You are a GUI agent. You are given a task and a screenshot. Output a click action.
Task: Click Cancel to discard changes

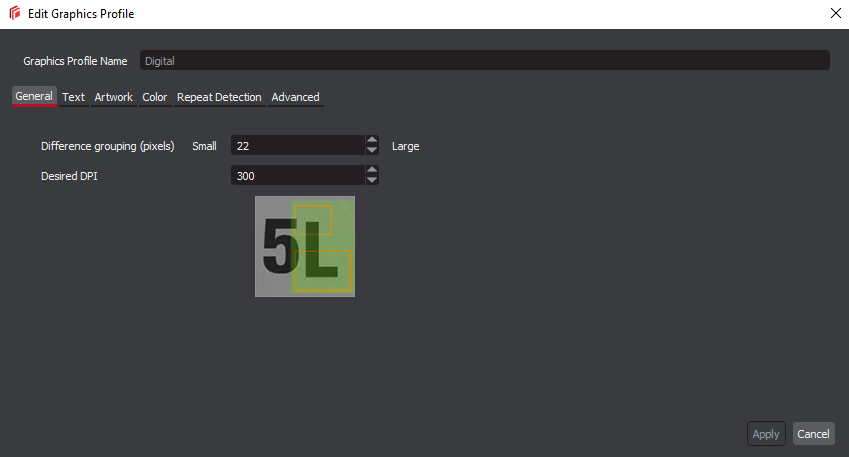tap(813, 434)
